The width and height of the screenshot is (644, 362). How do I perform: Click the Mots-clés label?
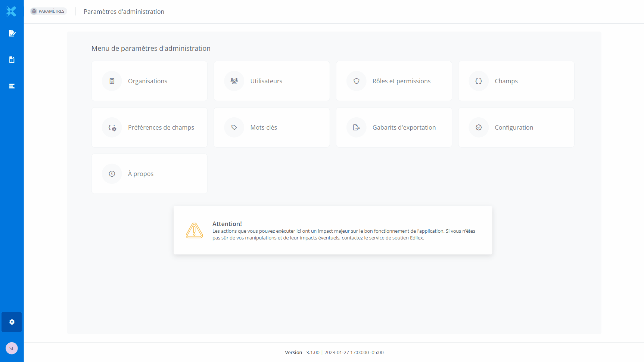click(264, 127)
